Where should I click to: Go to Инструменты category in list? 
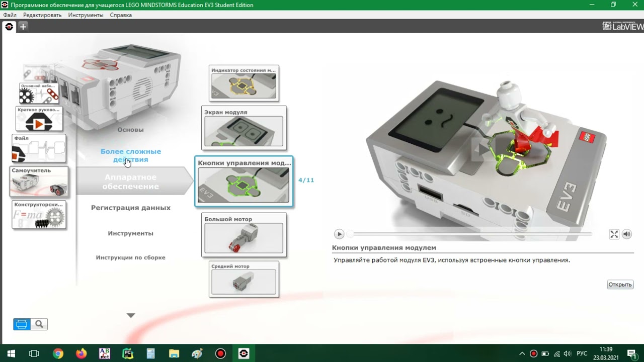click(x=130, y=233)
